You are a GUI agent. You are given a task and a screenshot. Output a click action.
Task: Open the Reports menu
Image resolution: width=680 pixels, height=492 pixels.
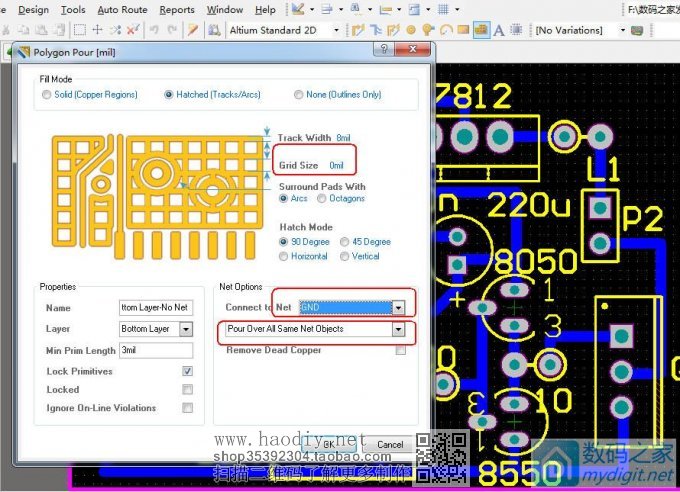pyautogui.click(x=177, y=10)
